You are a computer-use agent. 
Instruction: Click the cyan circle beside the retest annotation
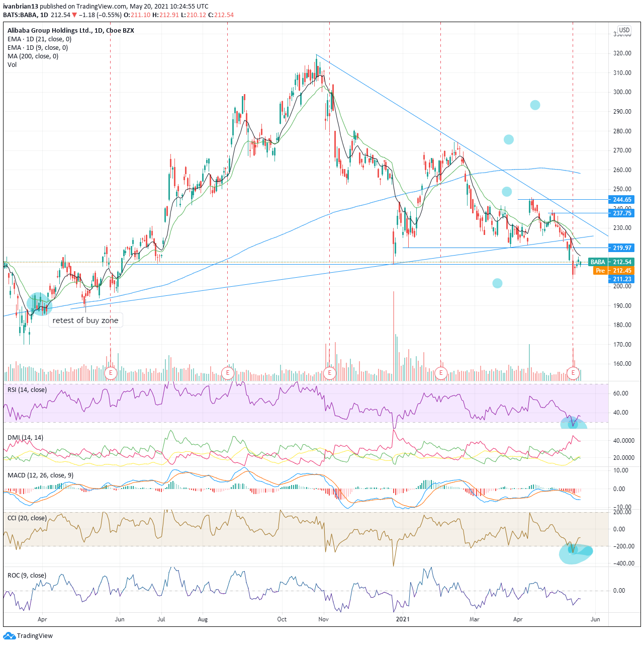pyautogui.click(x=39, y=304)
